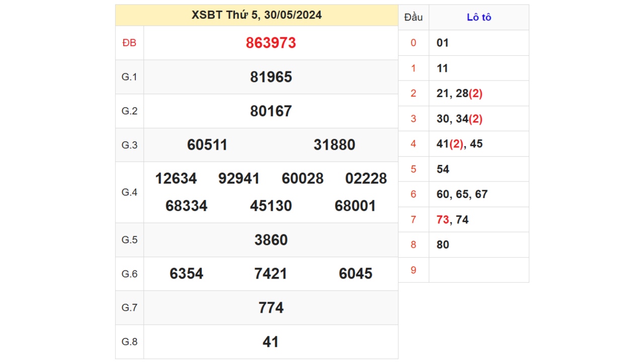The height and width of the screenshot is (362, 644).
Task: Select lô tô value 01
Action: 443,43
